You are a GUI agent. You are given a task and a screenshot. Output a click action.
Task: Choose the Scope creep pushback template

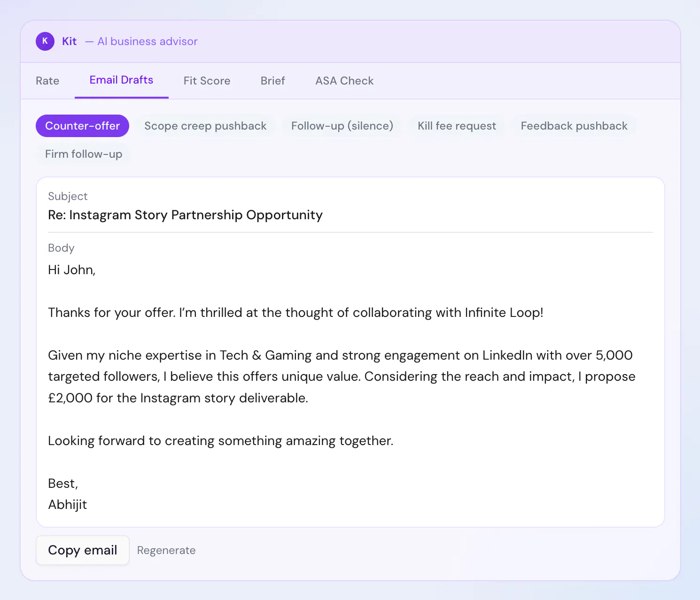click(205, 126)
